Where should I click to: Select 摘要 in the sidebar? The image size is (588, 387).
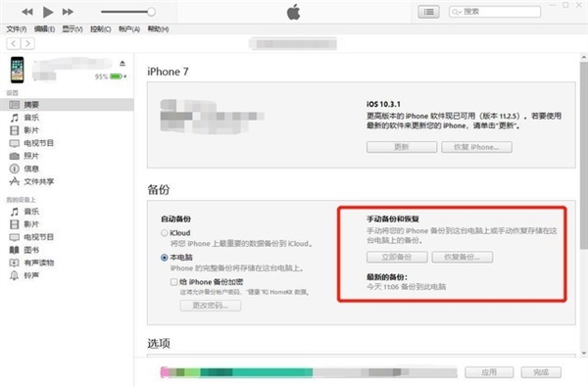click(67, 105)
